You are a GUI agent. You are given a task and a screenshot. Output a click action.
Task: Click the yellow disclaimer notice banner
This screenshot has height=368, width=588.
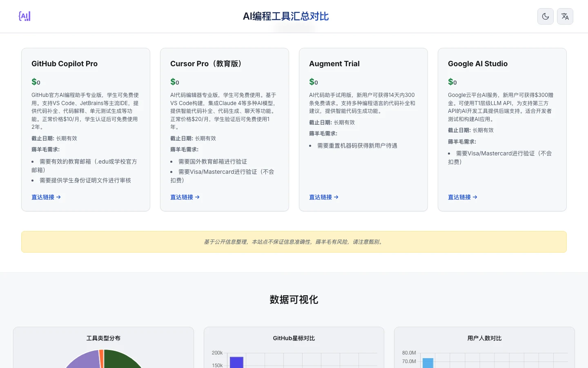294,242
